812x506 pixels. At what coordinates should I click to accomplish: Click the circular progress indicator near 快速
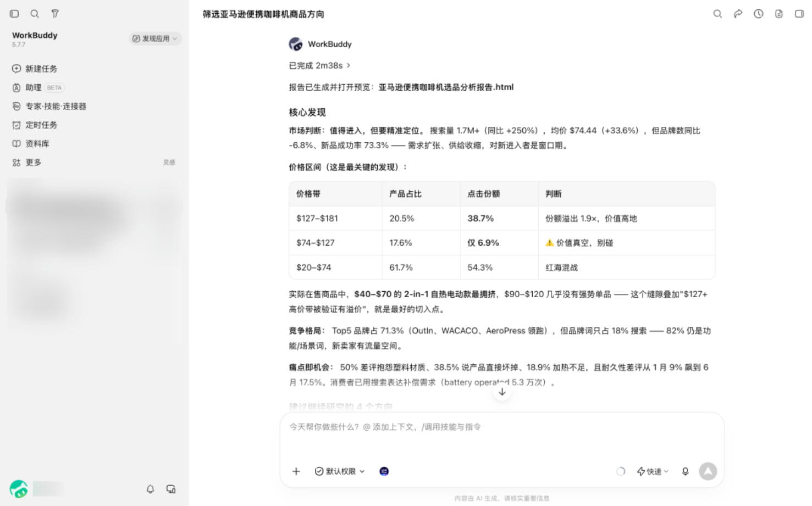(x=621, y=471)
